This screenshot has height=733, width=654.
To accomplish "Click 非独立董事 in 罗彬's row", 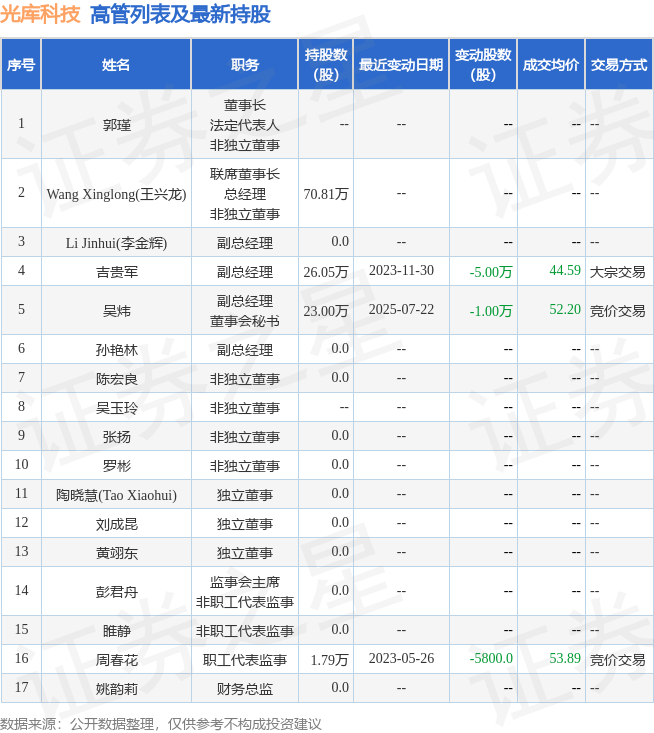I will point(244,466).
